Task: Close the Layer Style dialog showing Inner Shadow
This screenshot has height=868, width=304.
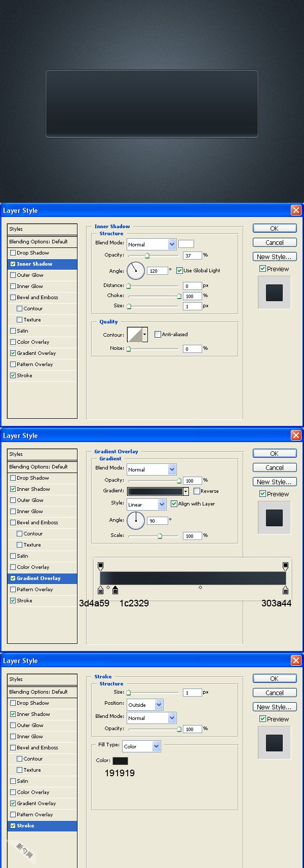Action: 296,210
